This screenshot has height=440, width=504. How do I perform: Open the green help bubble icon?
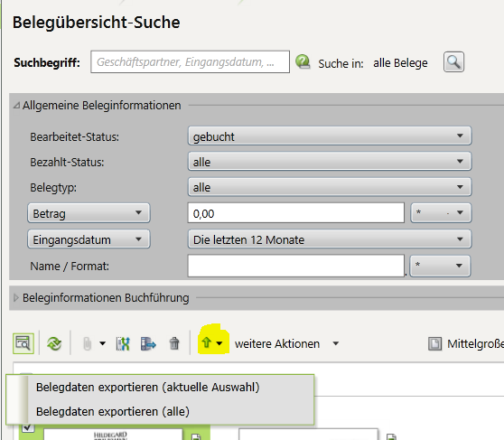303,61
